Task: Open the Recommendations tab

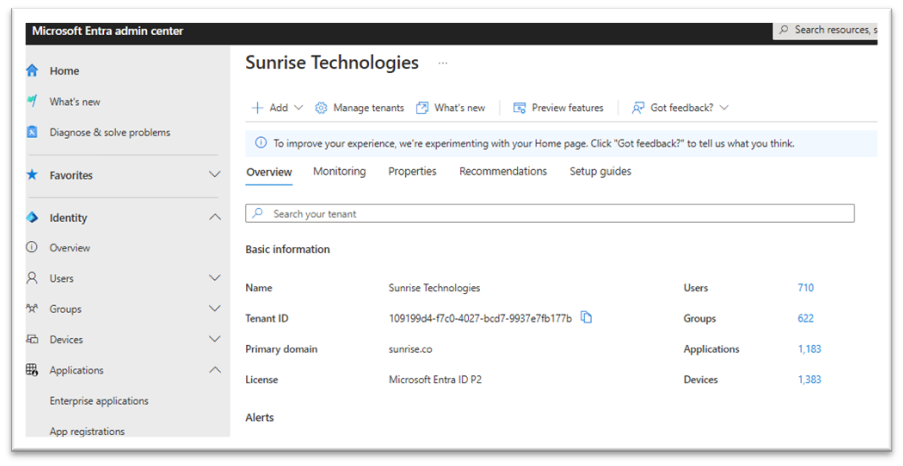Action: (503, 171)
